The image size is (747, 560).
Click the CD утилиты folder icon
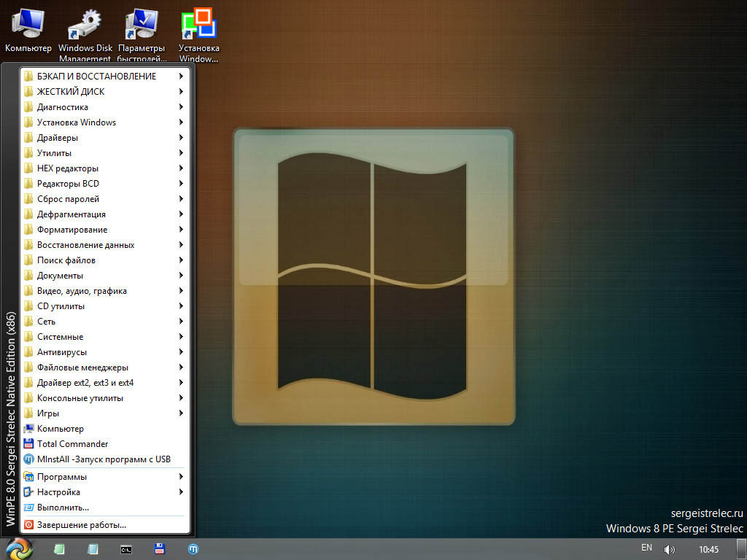click(28, 306)
